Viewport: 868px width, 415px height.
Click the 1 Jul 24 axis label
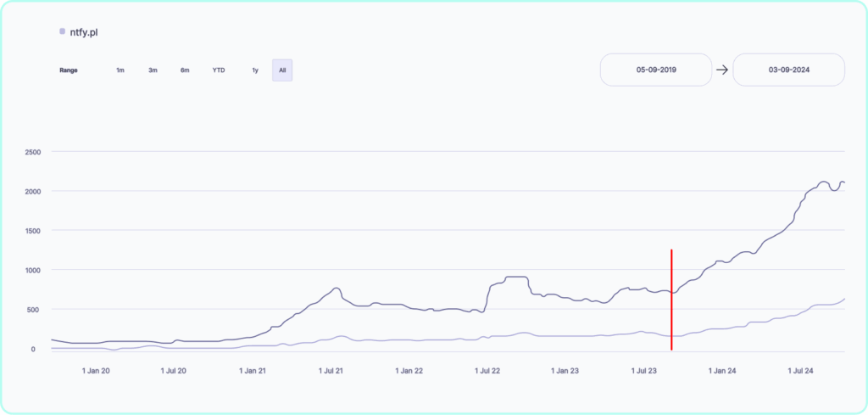tap(800, 371)
